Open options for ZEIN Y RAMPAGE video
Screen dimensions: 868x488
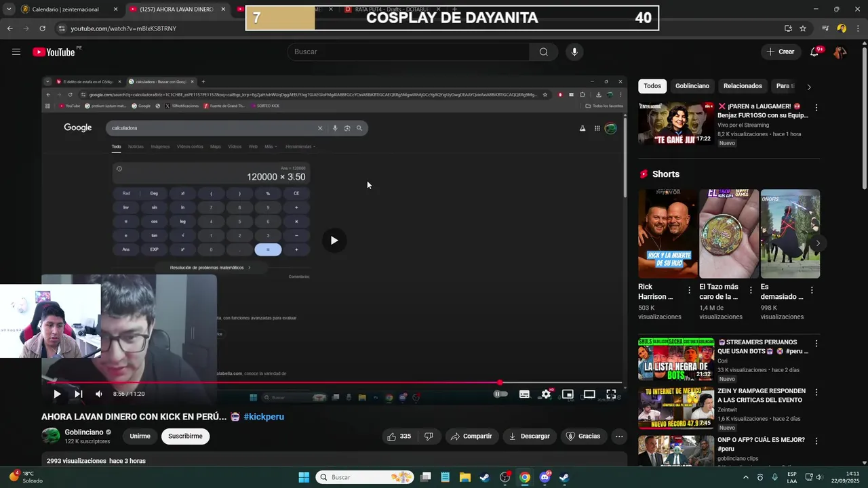(816, 392)
